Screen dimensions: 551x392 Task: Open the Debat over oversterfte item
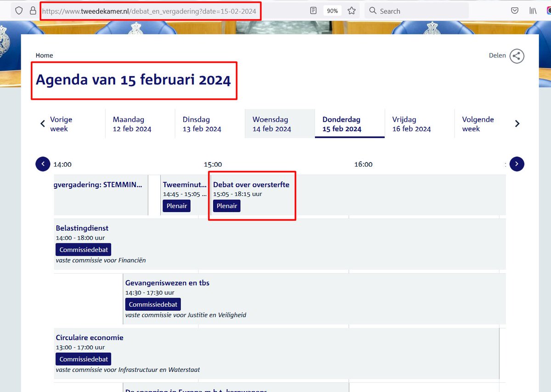[x=251, y=185]
